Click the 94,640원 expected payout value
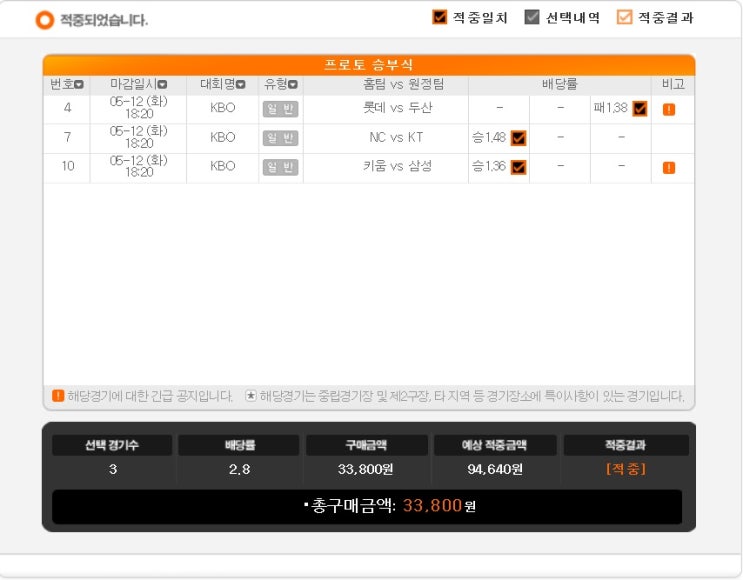The image size is (743, 580). click(495, 469)
